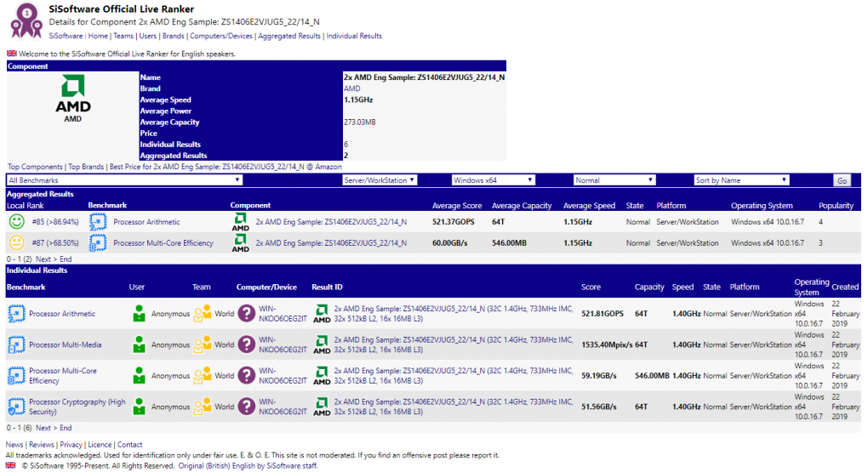Open the Brands navigation link
Image resolution: width=868 pixels, height=472 pixels.
tap(174, 36)
